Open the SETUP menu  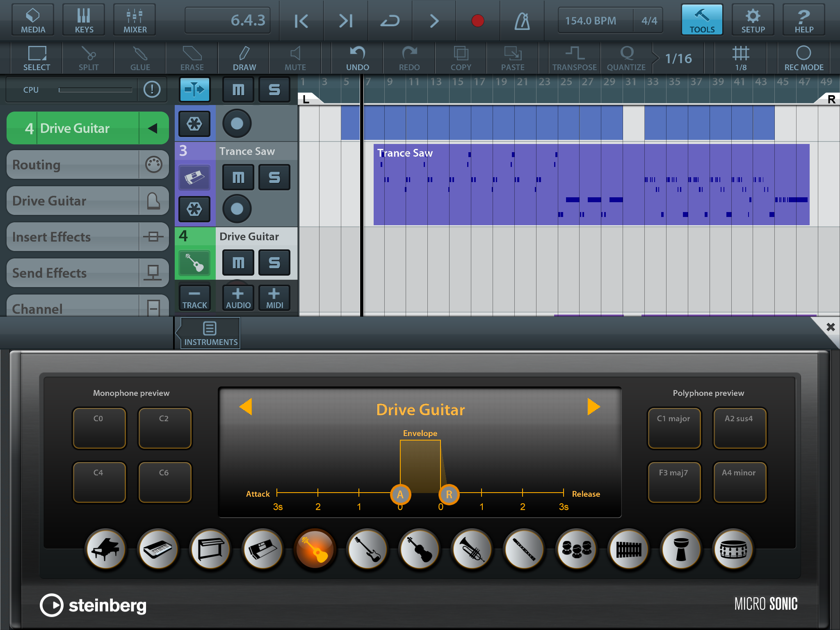753,20
